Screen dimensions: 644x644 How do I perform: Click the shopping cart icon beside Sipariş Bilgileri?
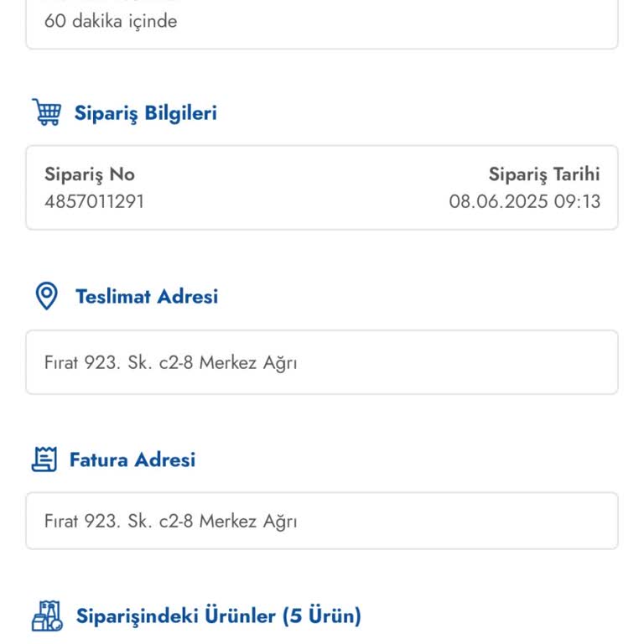(x=46, y=112)
